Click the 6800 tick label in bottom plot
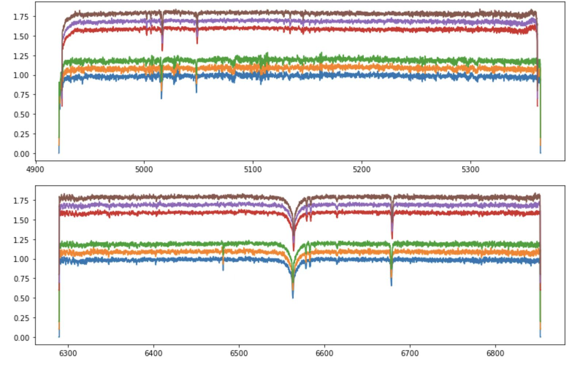Viewport: 588px width, 367px height. pyautogui.click(x=495, y=354)
